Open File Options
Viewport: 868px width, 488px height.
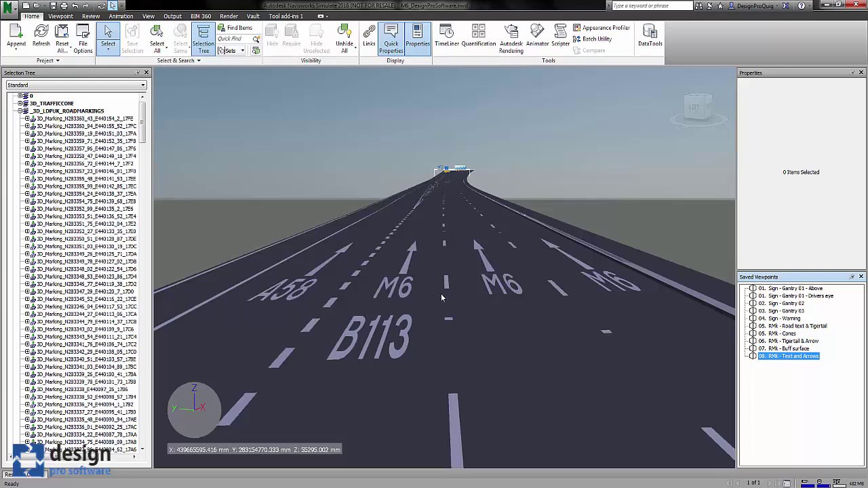click(83, 38)
